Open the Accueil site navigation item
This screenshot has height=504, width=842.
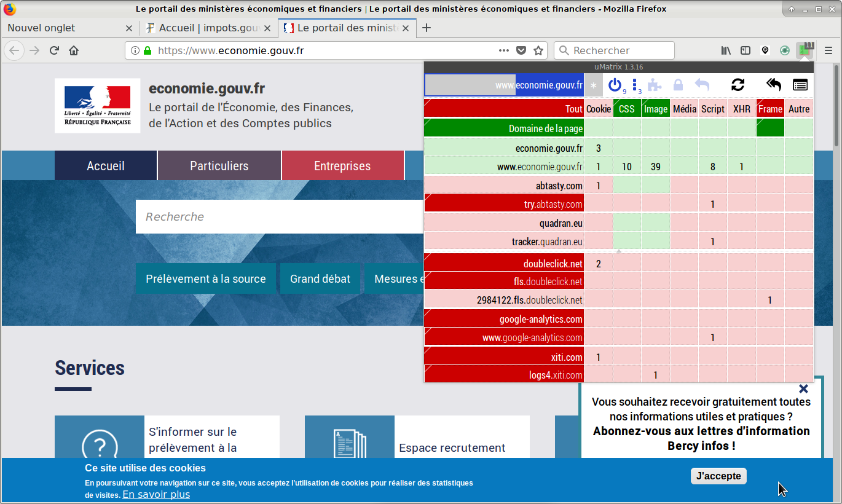pyautogui.click(x=106, y=165)
